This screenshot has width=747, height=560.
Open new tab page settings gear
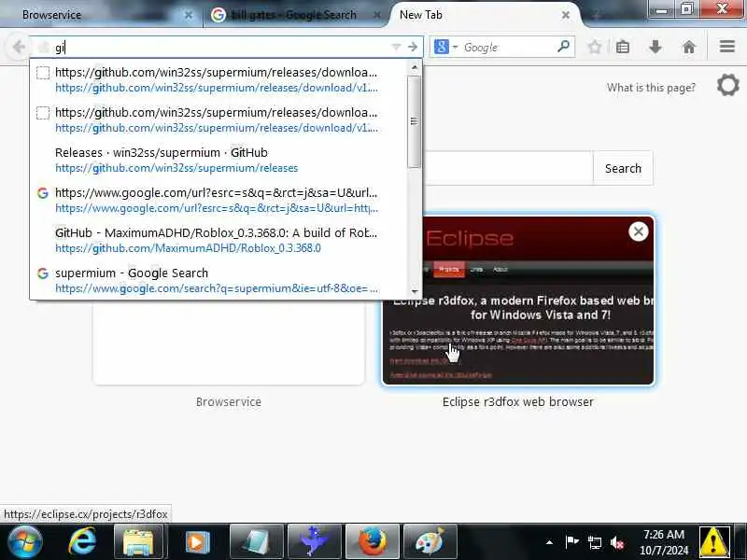pyautogui.click(x=728, y=86)
